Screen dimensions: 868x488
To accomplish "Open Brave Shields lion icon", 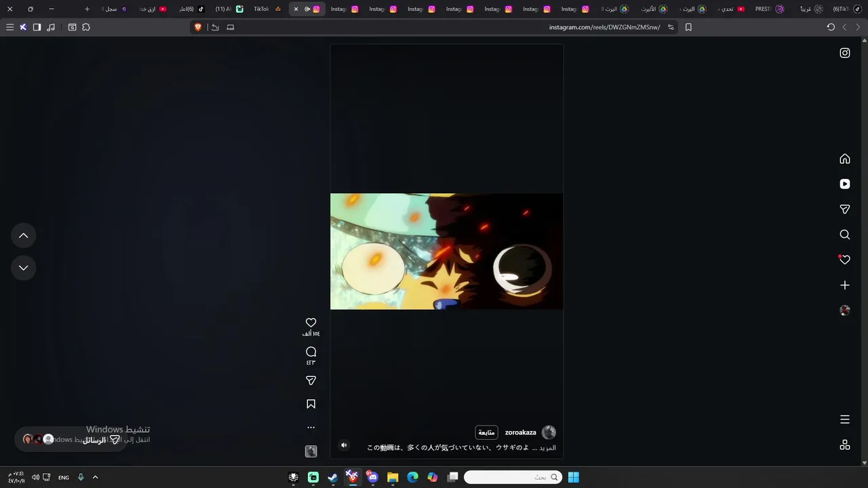I will [198, 27].
